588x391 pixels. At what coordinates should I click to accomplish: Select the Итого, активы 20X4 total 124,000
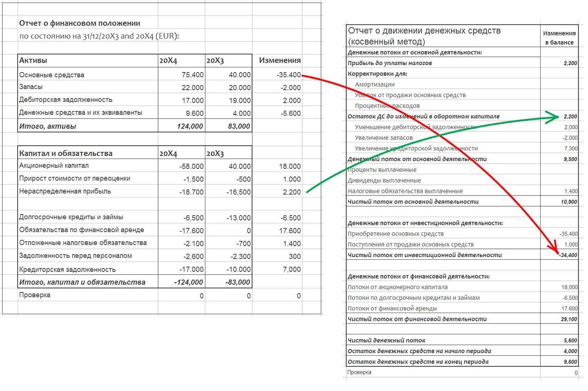[x=189, y=126]
